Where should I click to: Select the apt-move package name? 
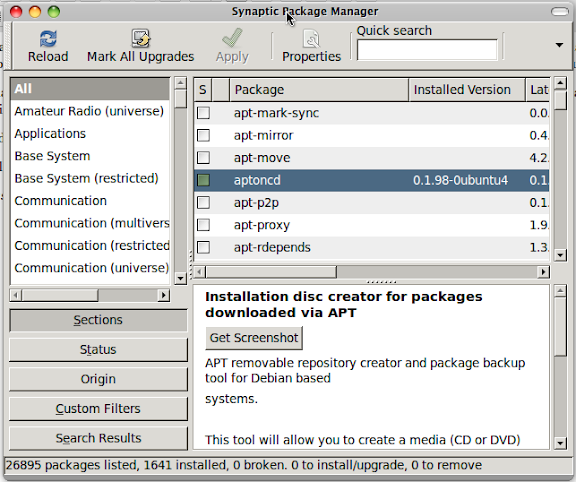[262, 158]
